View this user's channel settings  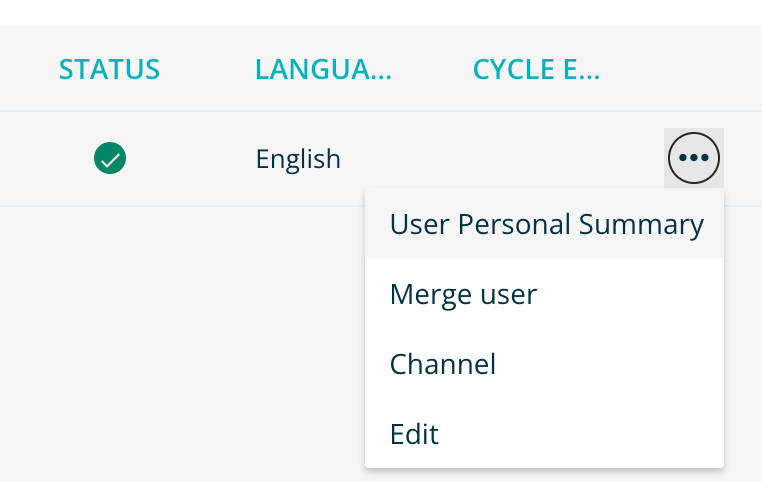point(443,364)
